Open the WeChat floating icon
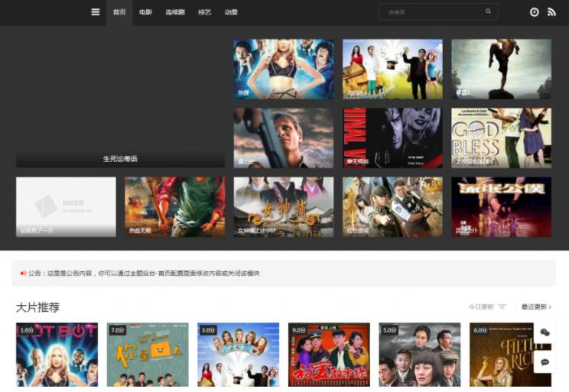This screenshot has width=569, height=392. (x=545, y=332)
